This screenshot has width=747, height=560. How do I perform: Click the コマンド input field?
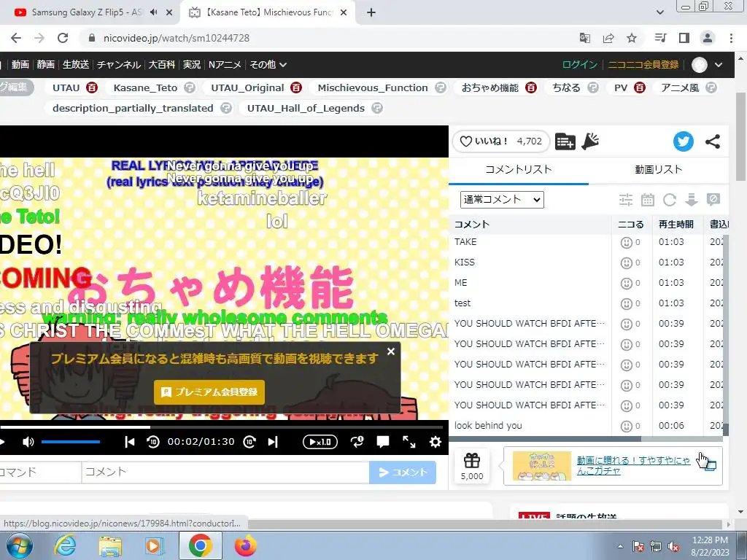click(x=40, y=472)
